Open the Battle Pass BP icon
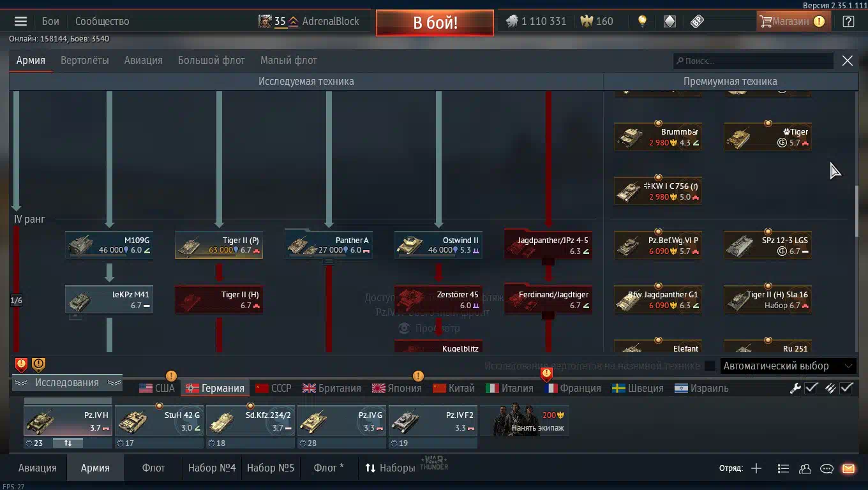Image resolution: width=868 pixels, height=490 pixels. (697, 21)
